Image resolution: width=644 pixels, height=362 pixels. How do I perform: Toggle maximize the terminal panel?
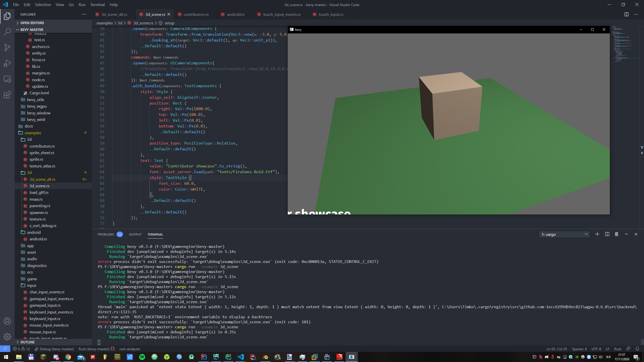[626, 234]
